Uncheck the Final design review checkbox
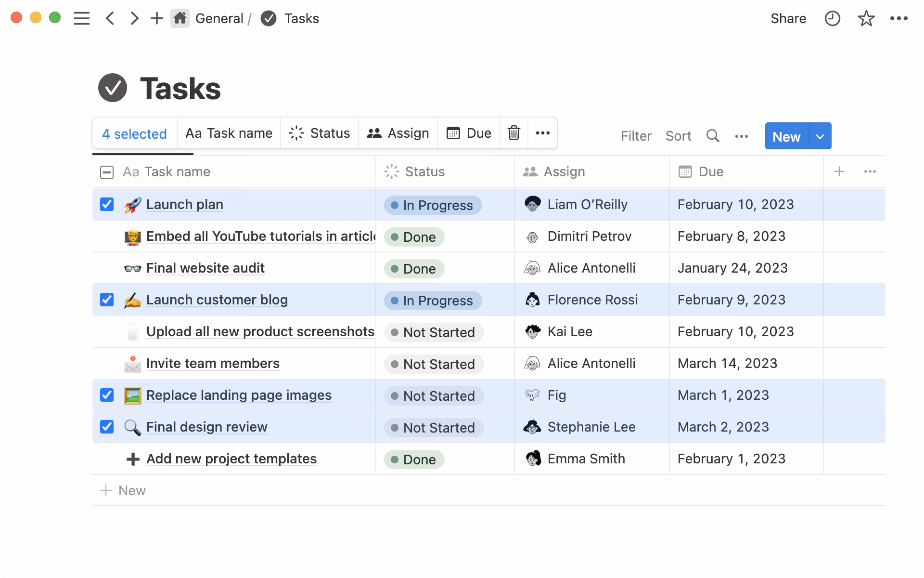This screenshot has width=924, height=578. (x=106, y=427)
